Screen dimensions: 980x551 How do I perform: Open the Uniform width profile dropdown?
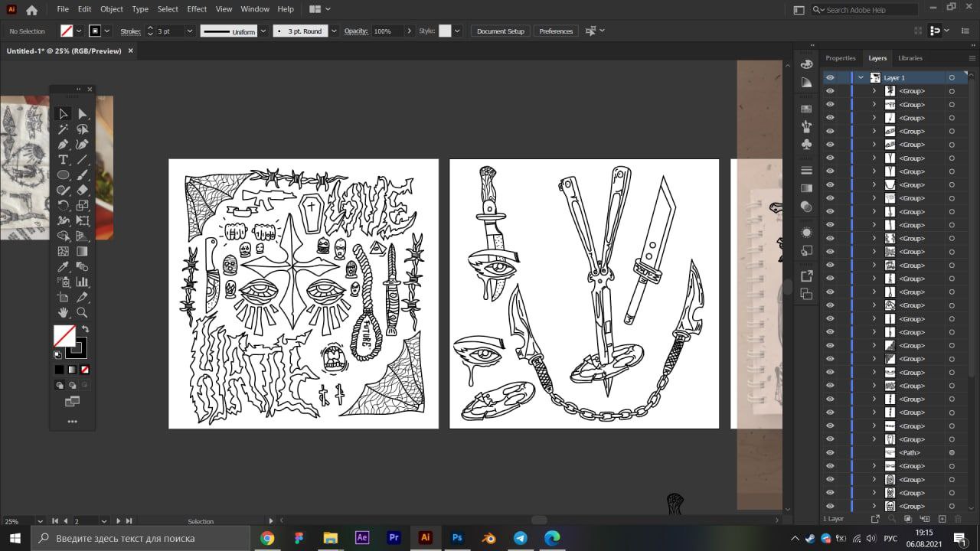click(263, 31)
